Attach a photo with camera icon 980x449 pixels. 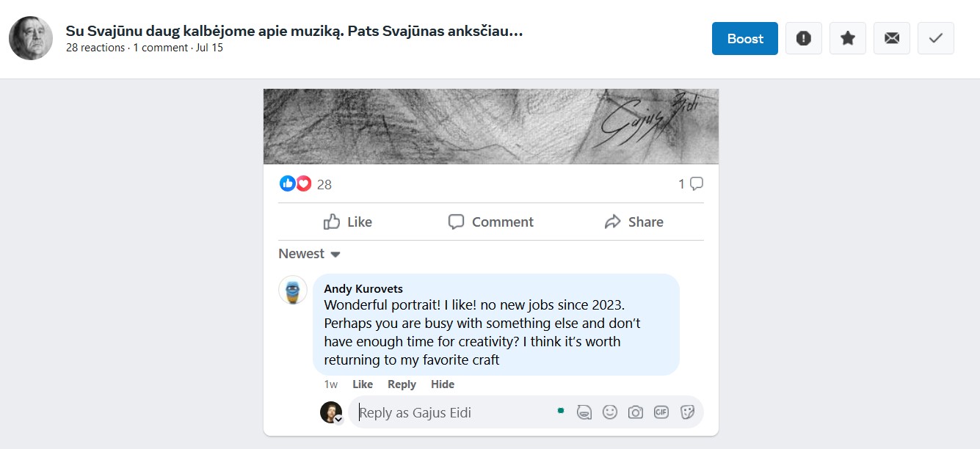pyautogui.click(x=636, y=412)
